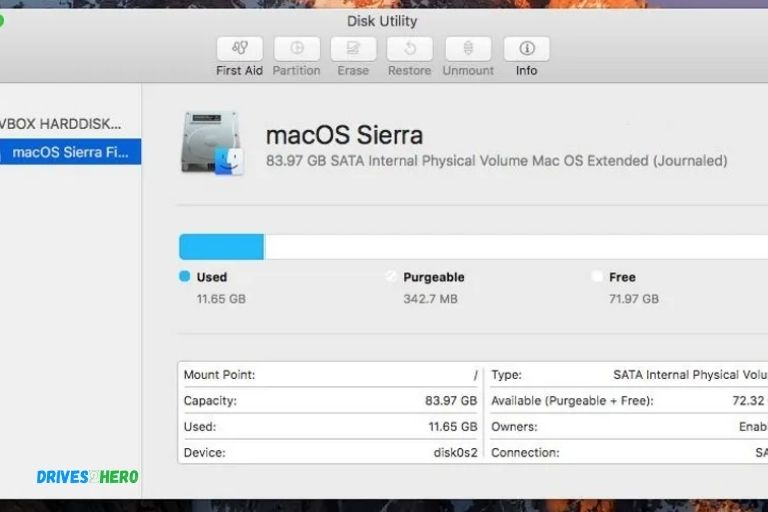The image size is (768, 512).
Task: Click the Owners row label
Action: pyautogui.click(x=514, y=427)
